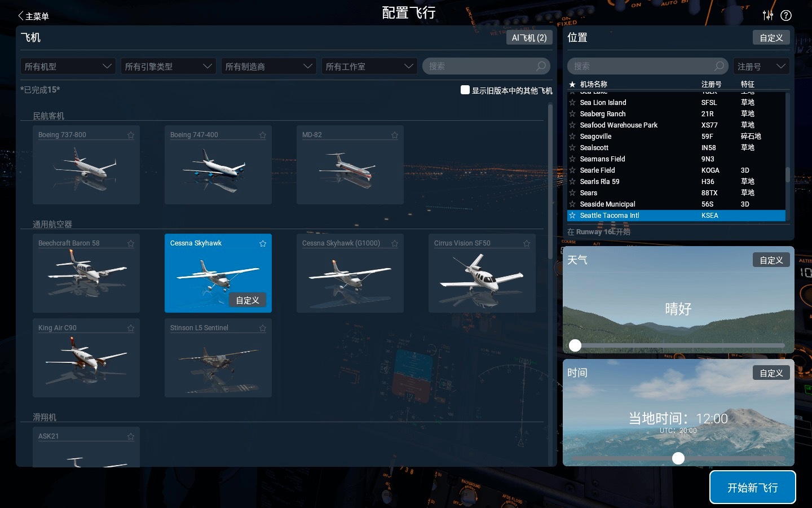The height and width of the screenshot is (508, 812).
Task: Click the star next to Seagoville airport
Action: pyautogui.click(x=572, y=137)
